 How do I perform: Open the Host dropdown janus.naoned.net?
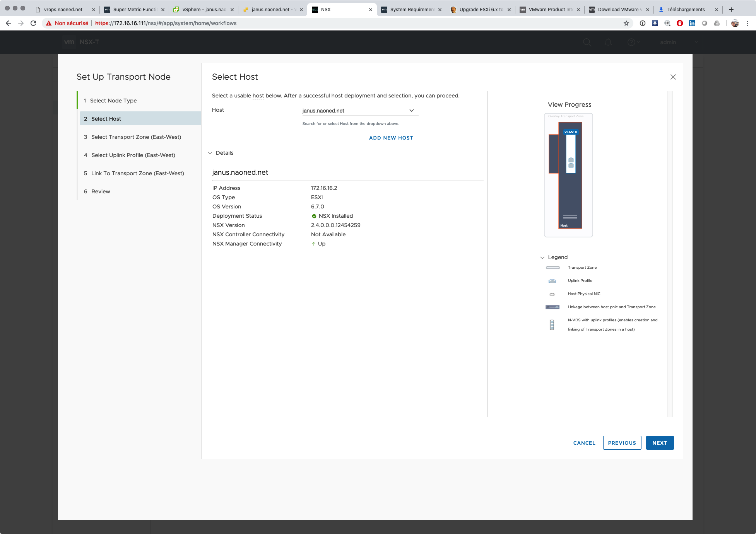click(360, 111)
